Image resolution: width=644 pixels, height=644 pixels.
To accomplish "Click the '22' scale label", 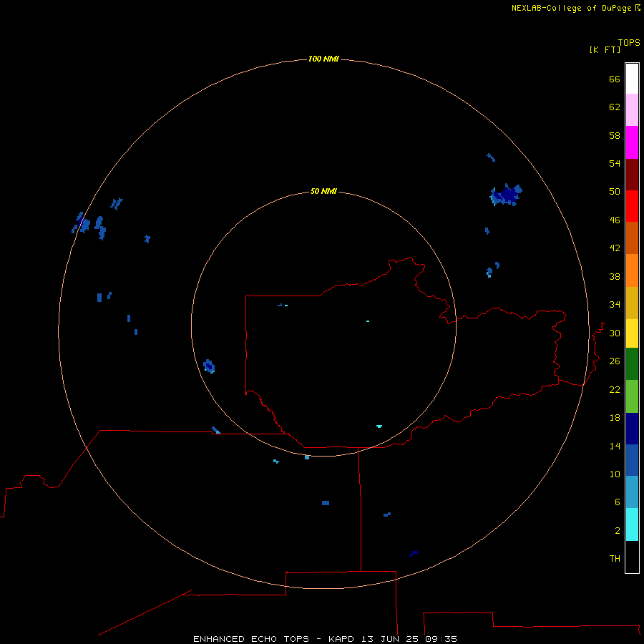I will [615, 390].
